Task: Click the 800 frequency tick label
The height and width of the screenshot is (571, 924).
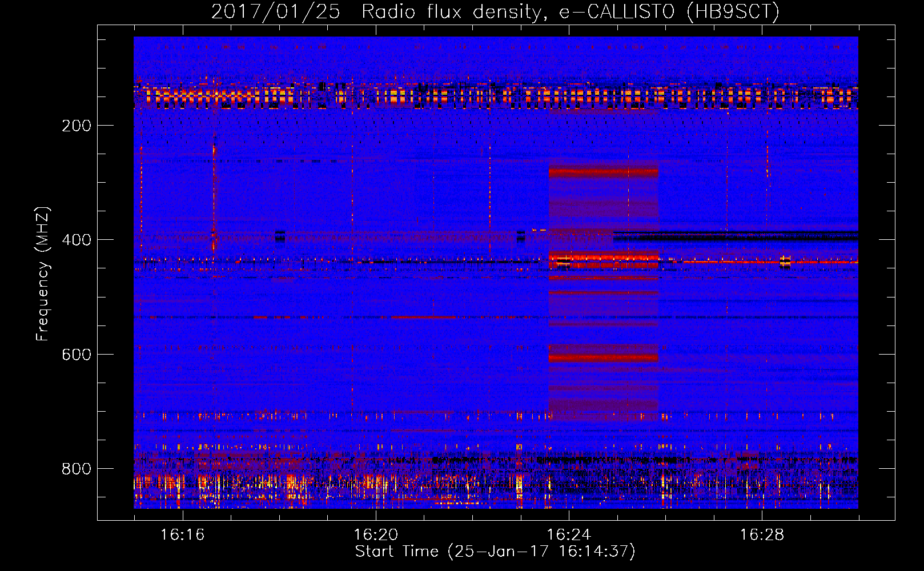Action: pyautogui.click(x=77, y=469)
